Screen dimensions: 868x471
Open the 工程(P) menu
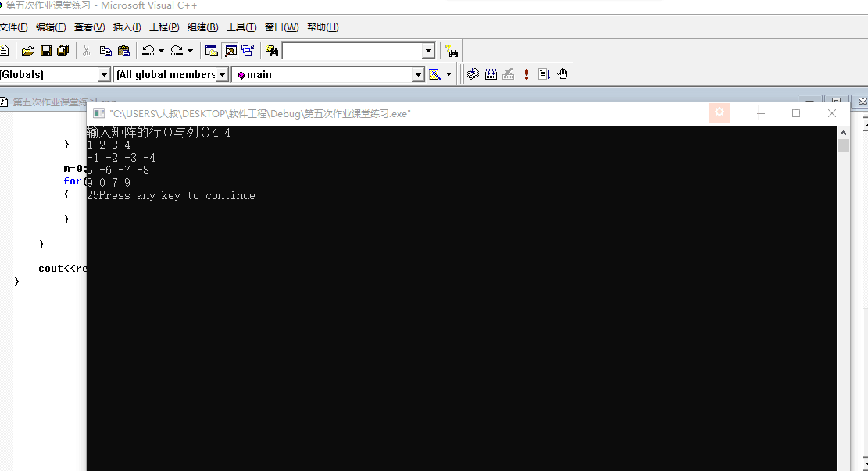click(164, 27)
